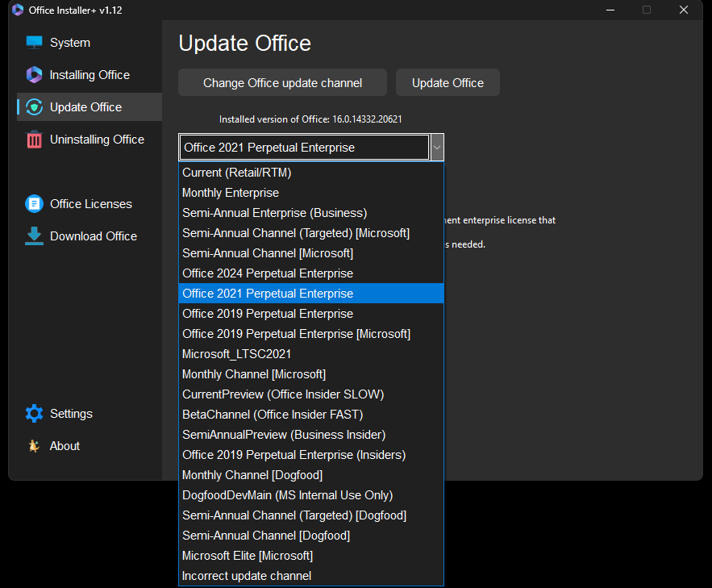The height and width of the screenshot is (588, 712).
Task: Collapse the channel dropdown via arrow
Action: point(437,148)
